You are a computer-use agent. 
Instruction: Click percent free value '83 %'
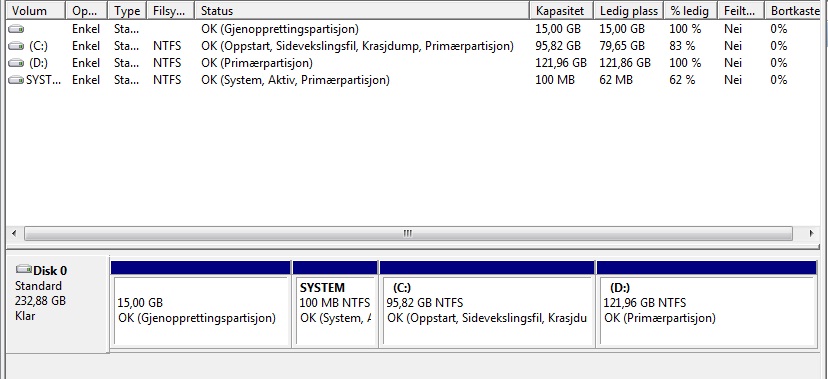coord(682,46)
